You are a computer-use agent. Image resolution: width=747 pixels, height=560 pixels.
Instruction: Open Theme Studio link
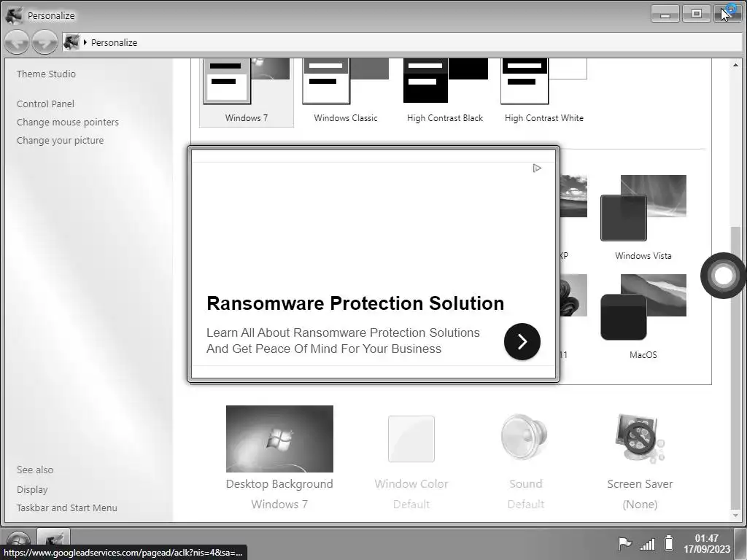46,74
